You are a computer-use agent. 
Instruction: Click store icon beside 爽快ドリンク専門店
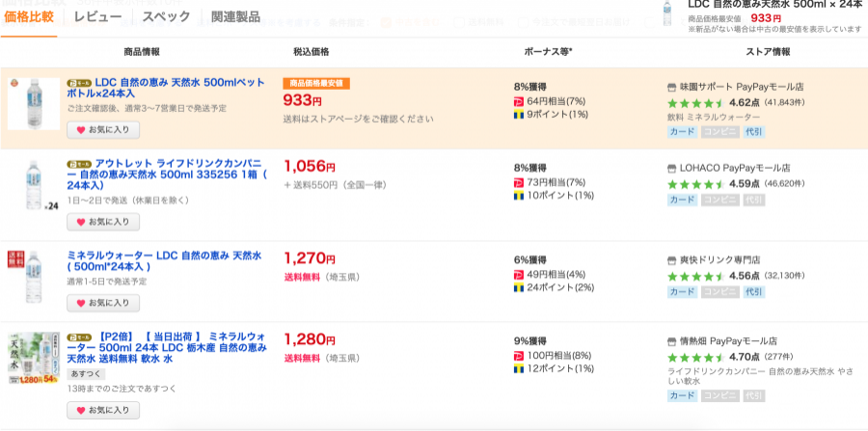[672, 260]
